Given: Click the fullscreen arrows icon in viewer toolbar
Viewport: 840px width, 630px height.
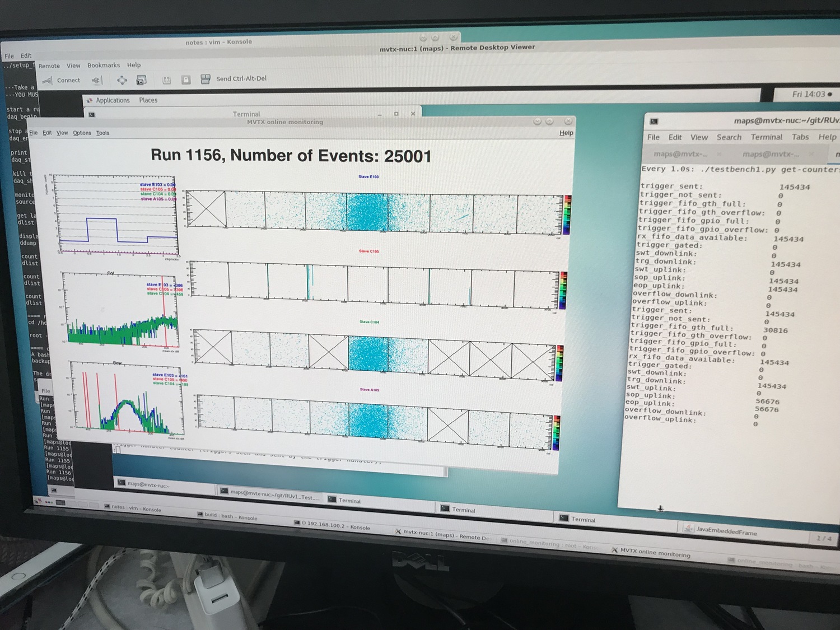Looking at the screenshot, I should 122,80.
